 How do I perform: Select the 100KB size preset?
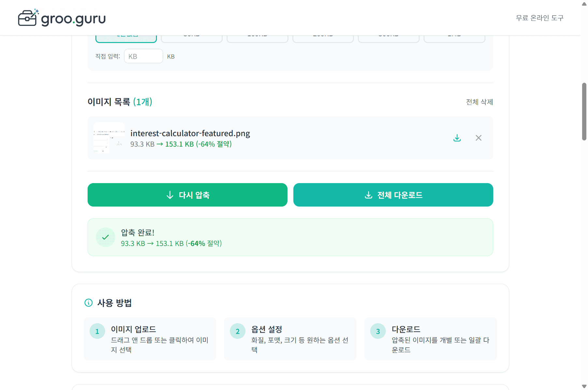coord(258,36)
